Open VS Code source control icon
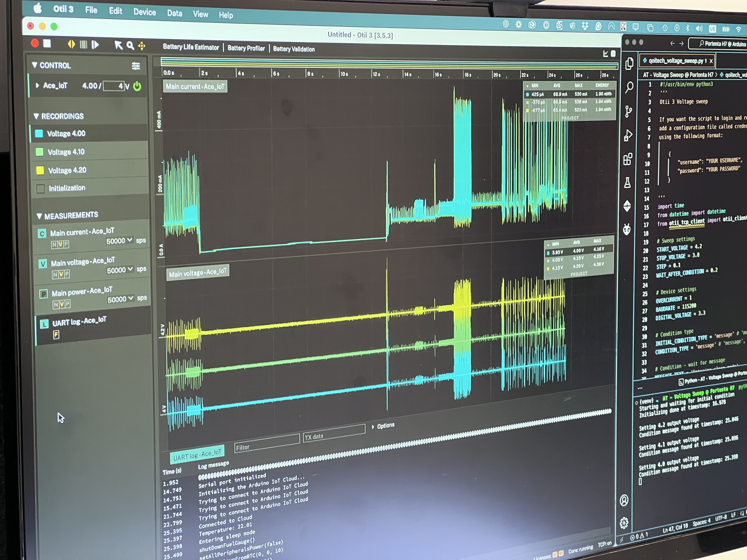The height and width of the screenshot is (560, 747). 628,111
